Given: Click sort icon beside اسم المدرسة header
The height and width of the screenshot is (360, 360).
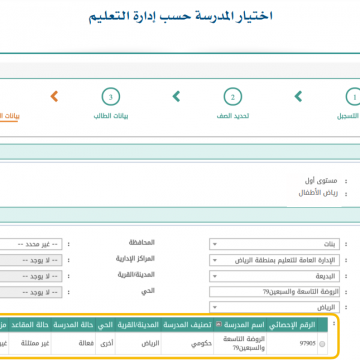Looking at the screenshot, I should [219, 325].
